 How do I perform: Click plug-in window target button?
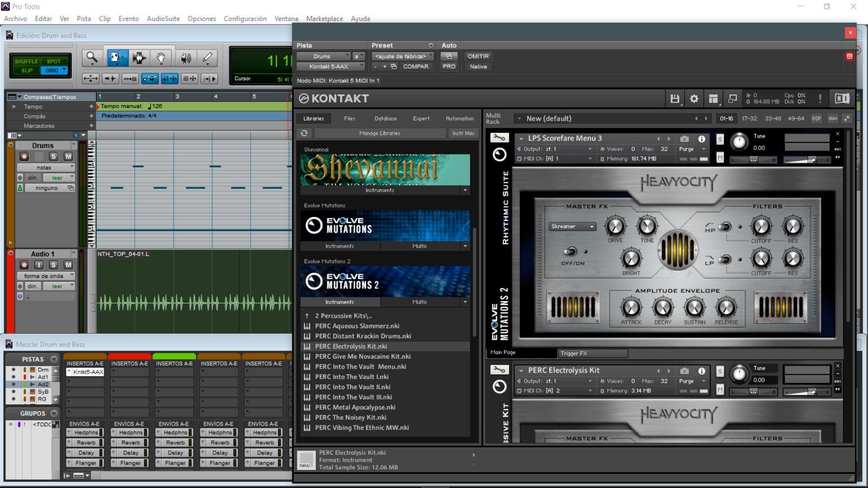[849, 56]
